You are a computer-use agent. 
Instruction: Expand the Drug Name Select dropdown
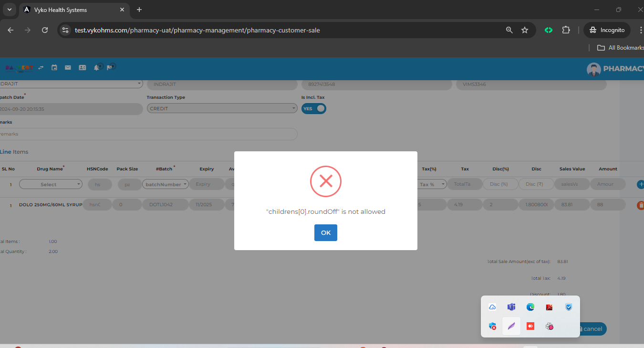pos(51,184)
